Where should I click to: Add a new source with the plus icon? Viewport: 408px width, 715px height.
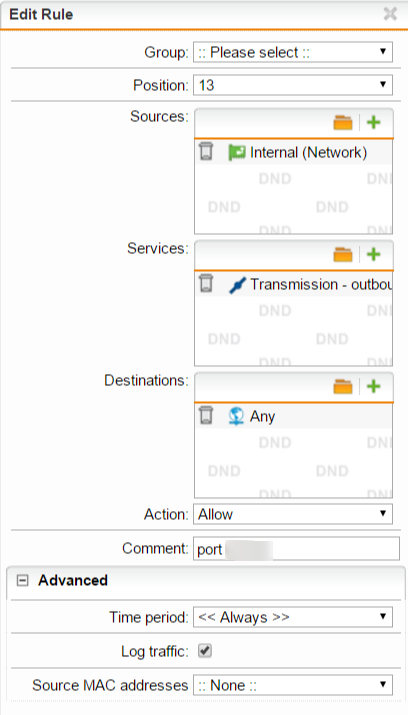click(374, 122)
